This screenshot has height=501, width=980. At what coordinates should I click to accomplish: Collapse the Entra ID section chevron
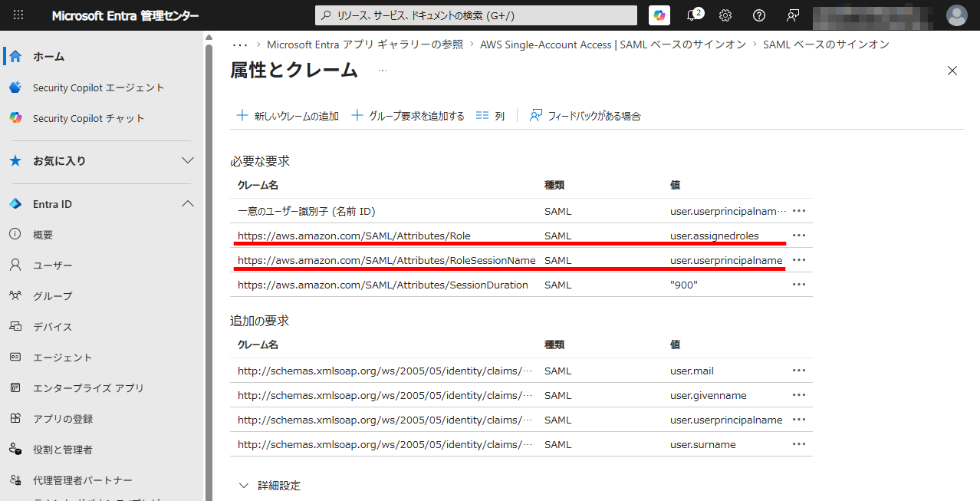pyautogui.click(x=187, y=204)
